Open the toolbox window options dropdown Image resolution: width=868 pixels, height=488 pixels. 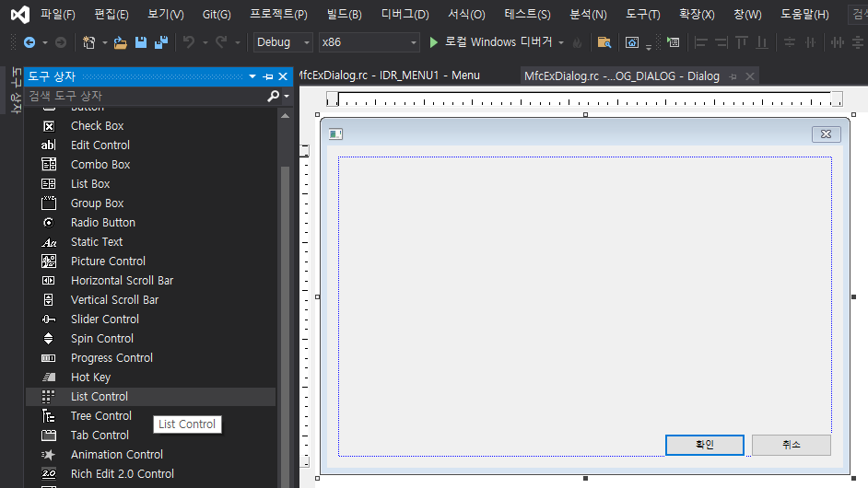pos(252,76)
